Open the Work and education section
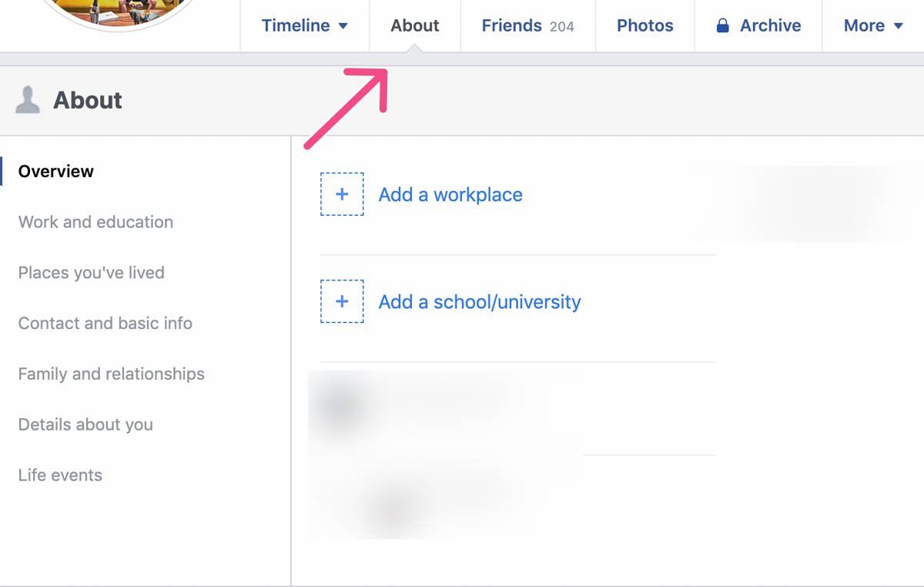 (95, 222)
